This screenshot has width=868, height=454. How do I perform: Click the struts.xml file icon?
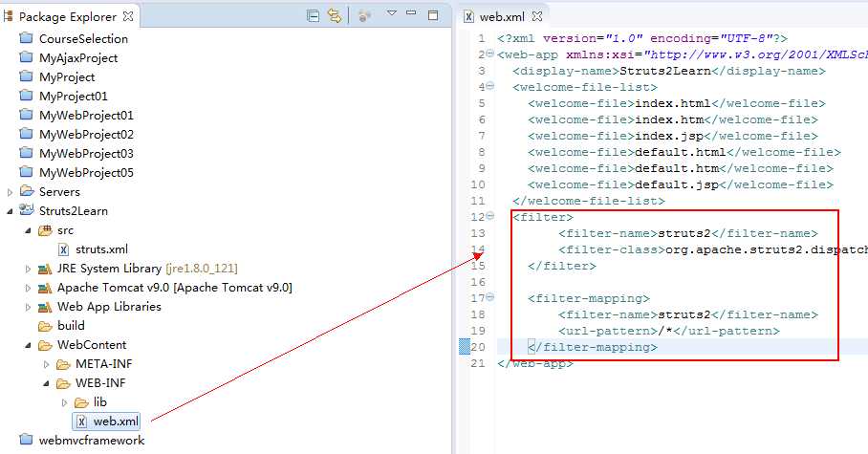64,249
